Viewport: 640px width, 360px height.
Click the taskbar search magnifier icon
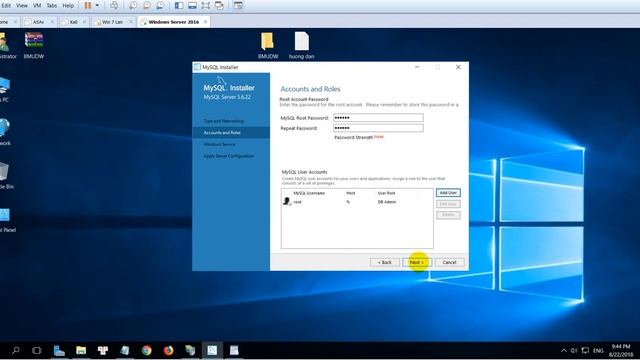click(16, 350)
